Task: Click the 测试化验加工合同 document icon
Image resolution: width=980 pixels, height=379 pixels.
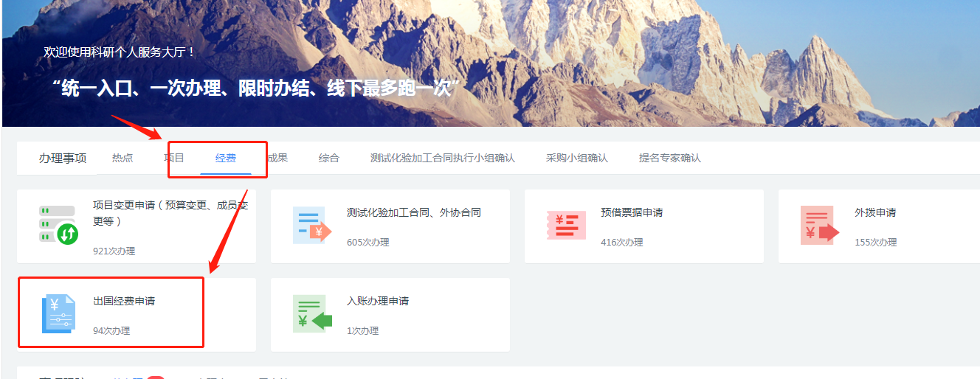Action: (x=311, y=225)
